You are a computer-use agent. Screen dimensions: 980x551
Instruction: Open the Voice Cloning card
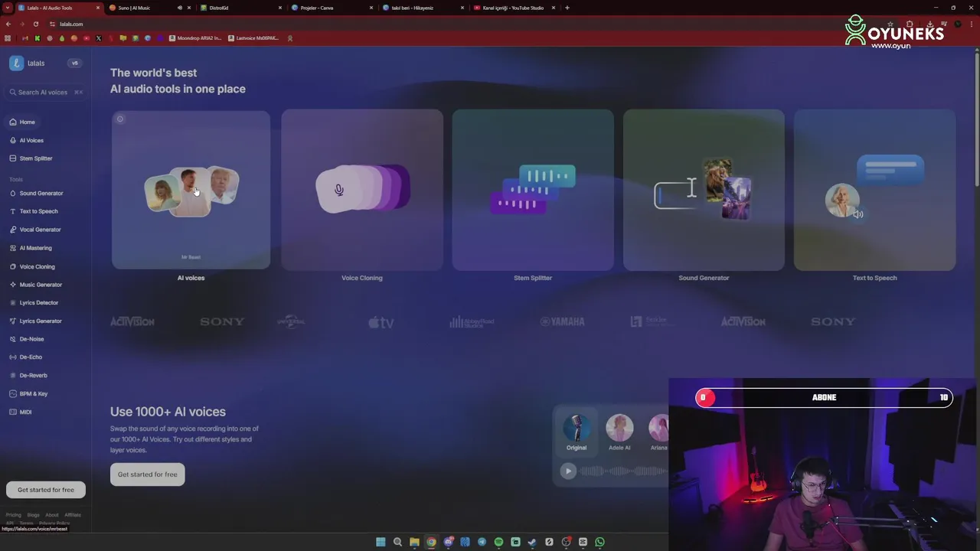tap(362, 190)
